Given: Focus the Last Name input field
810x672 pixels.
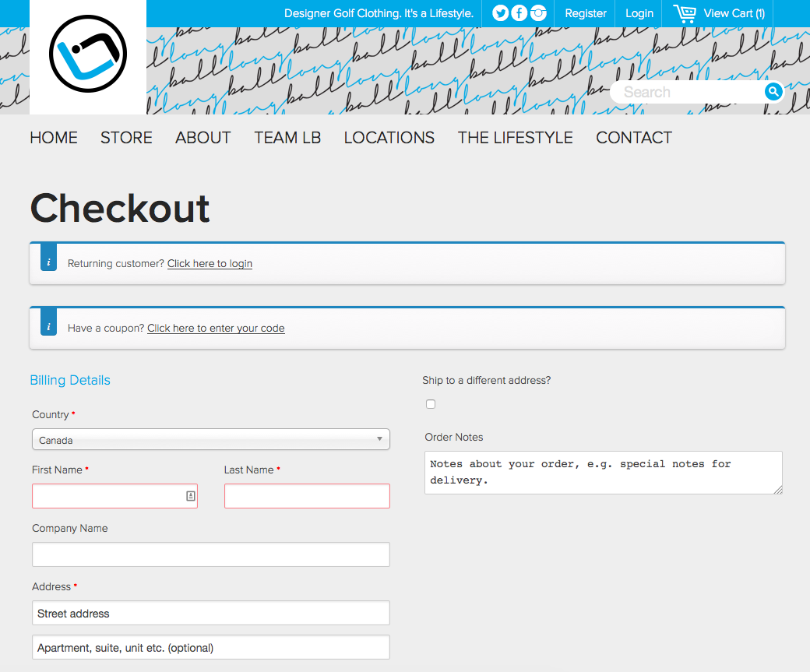Looking at the screenshot, I should click(x=307, y=496).
